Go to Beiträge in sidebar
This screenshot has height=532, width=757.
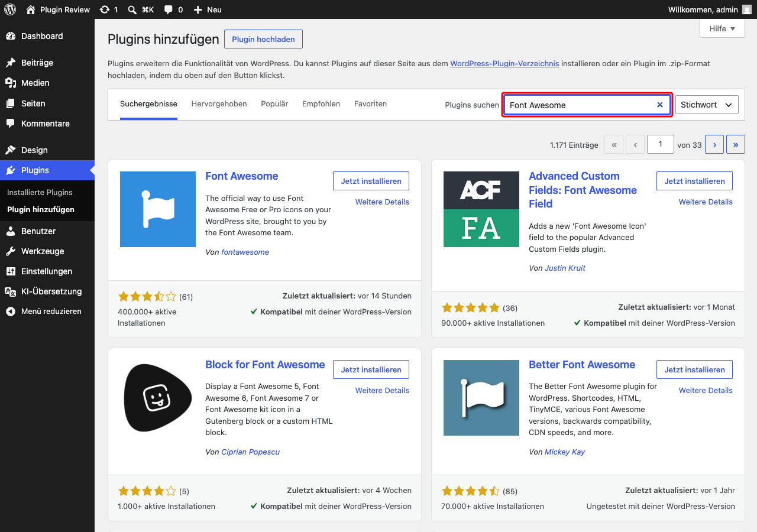tap(47, 63)
